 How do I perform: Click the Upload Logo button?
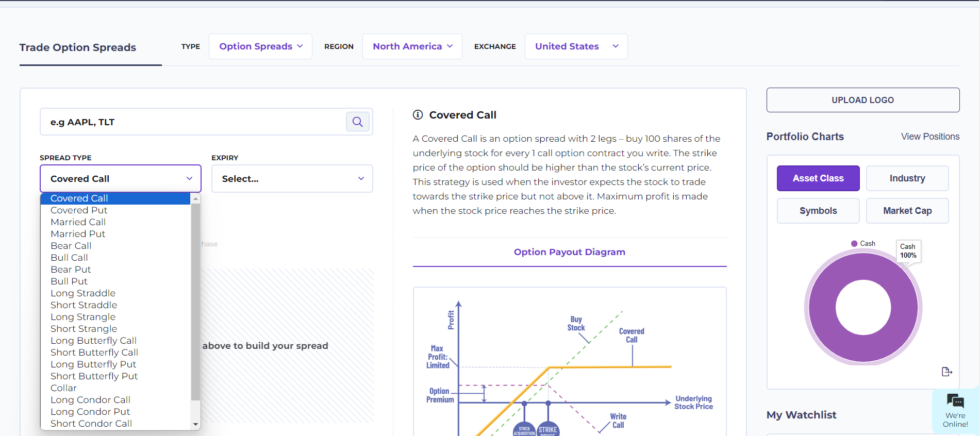(x=862, y=100)
